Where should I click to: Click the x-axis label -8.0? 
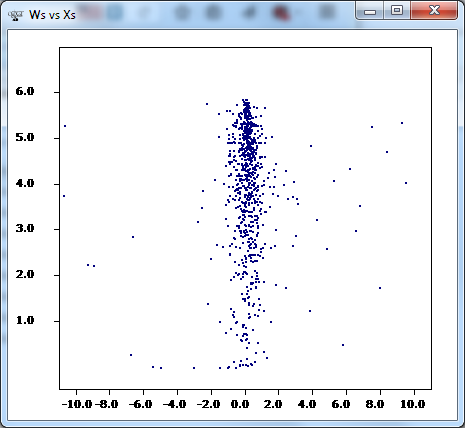(107, 404)
